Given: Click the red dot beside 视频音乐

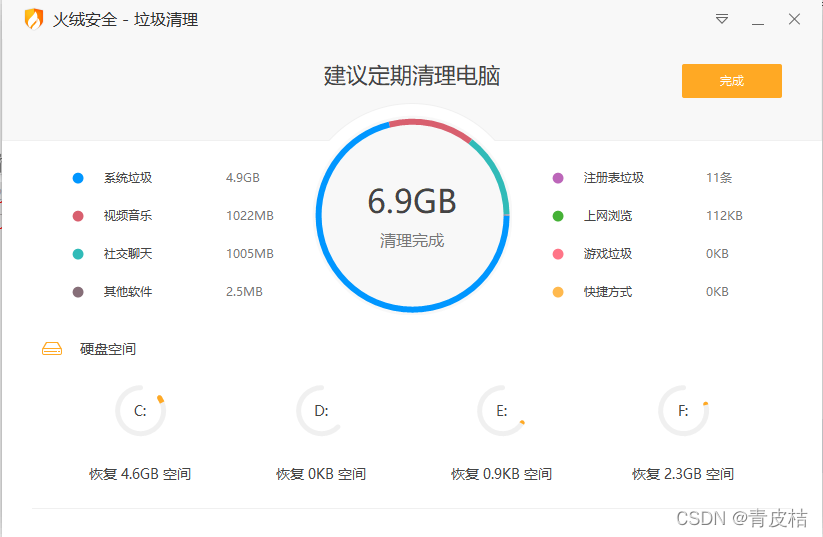Looking at the screenshot, I should click(78, 216).
